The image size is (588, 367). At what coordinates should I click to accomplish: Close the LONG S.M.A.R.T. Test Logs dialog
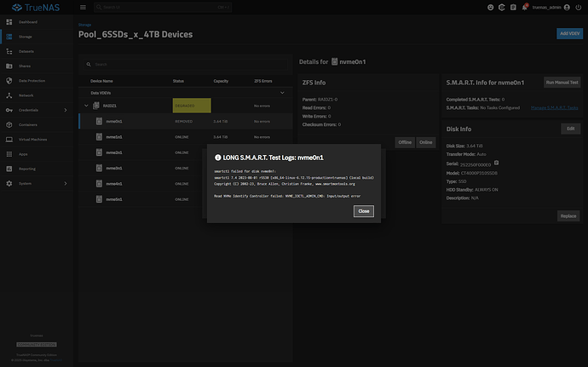point(363,211)
